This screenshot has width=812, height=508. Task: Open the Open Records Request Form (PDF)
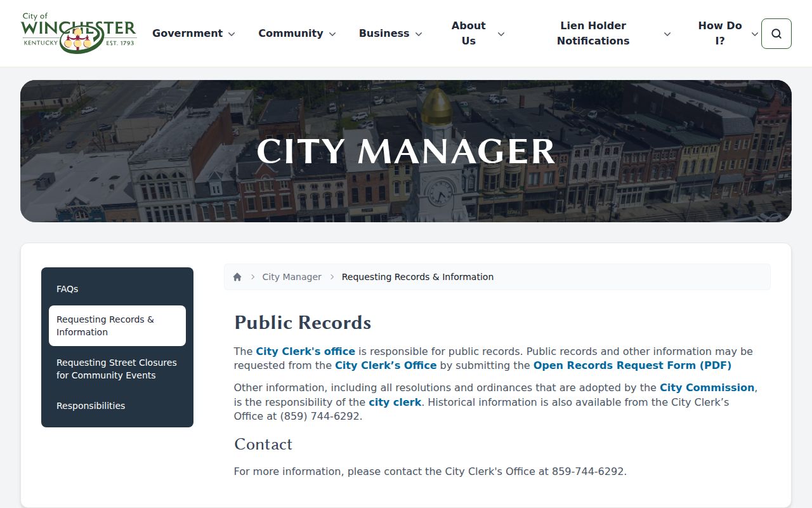pyautogui.click(x=632, y=365)
